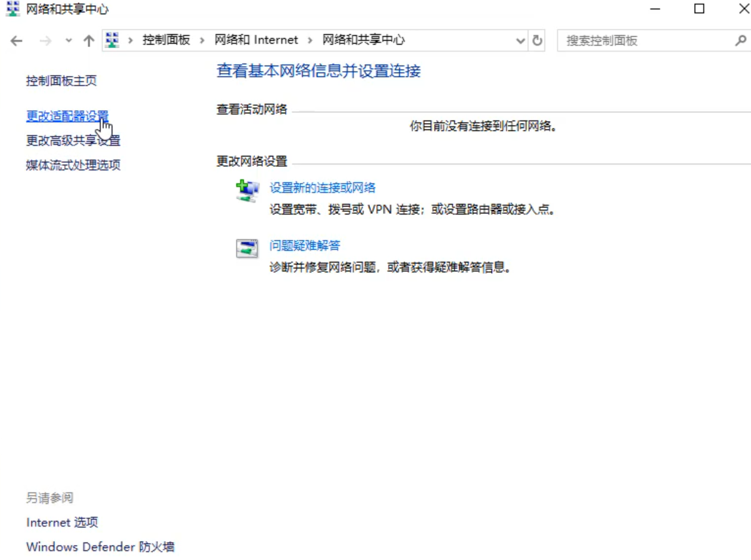Click the search magnifier icon
The width and height of the screenshot is (751, 560).
(x=741, y=41)
